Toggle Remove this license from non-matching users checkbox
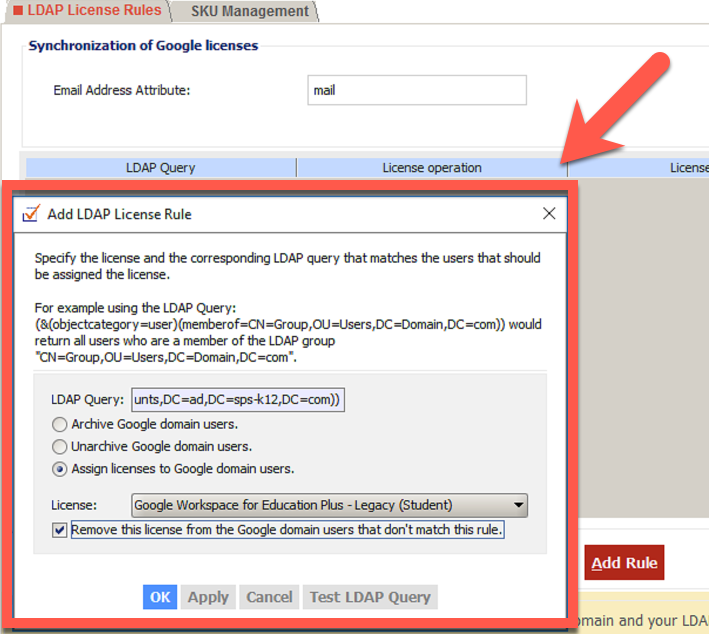 pyautogui.click(x=61, y=530)
